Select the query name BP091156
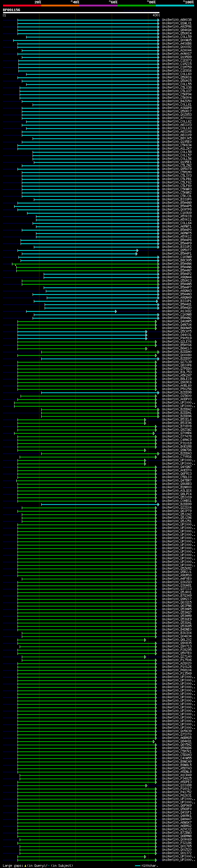Screen dimensions: 197x868 coord(11,10)
